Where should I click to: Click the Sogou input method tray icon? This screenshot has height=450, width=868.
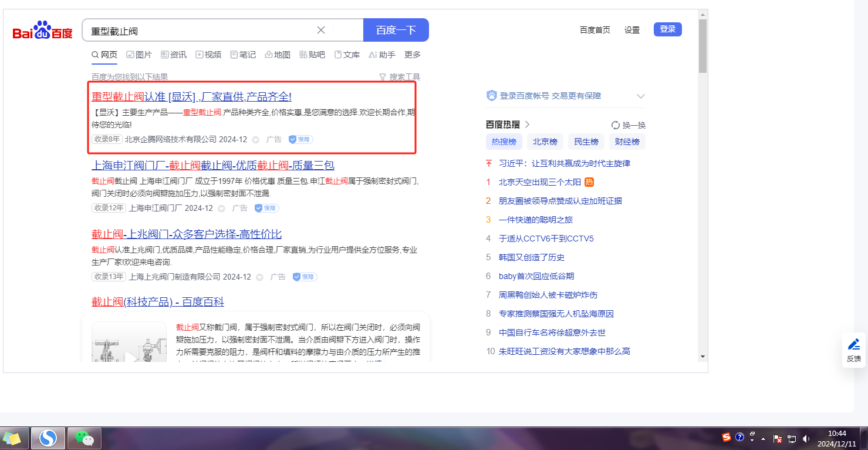coord(727,438)
